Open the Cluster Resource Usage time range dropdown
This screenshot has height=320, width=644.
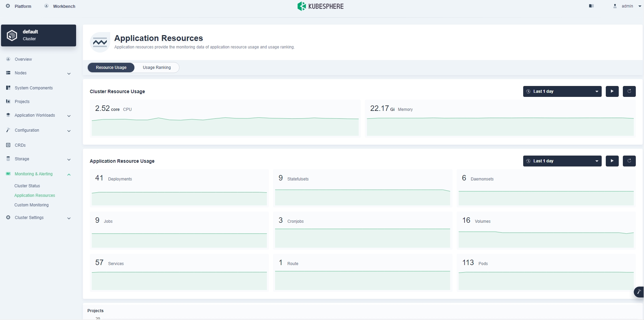point(562,91)
